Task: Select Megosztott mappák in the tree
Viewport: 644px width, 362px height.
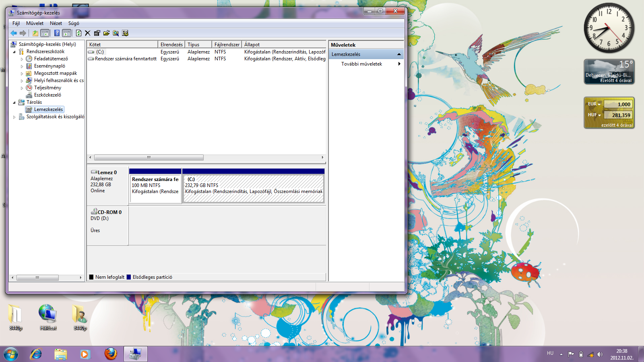Action: [56, 73]
